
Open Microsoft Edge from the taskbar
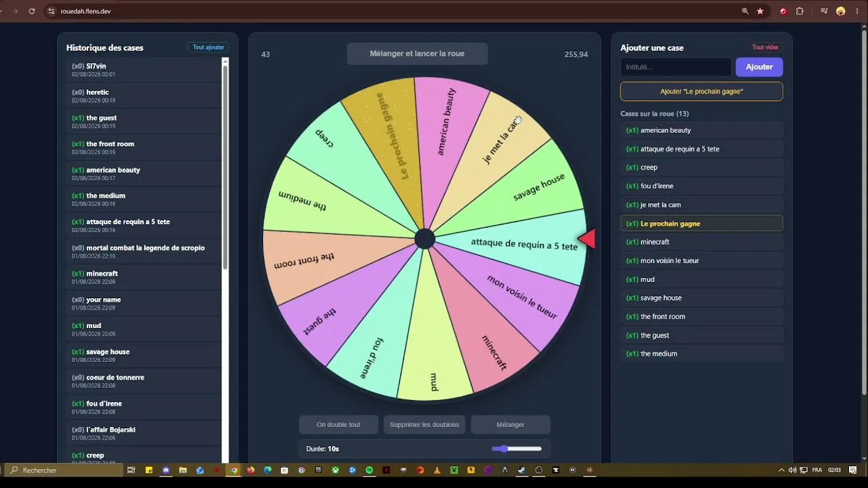[x=268, y=470]
